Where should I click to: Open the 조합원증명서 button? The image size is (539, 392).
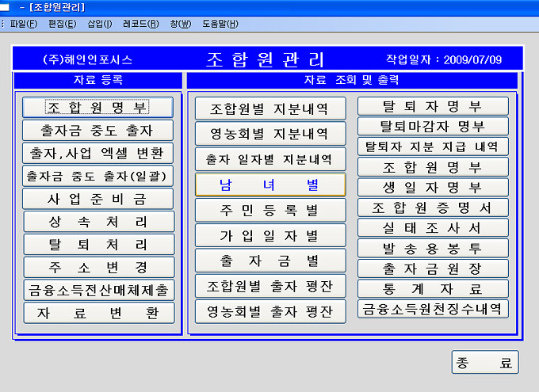tap(433, 207)
